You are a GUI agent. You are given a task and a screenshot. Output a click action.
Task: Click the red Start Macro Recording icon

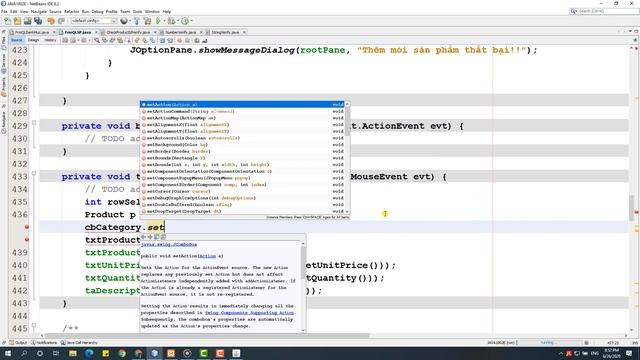click(x=179, y=40)
